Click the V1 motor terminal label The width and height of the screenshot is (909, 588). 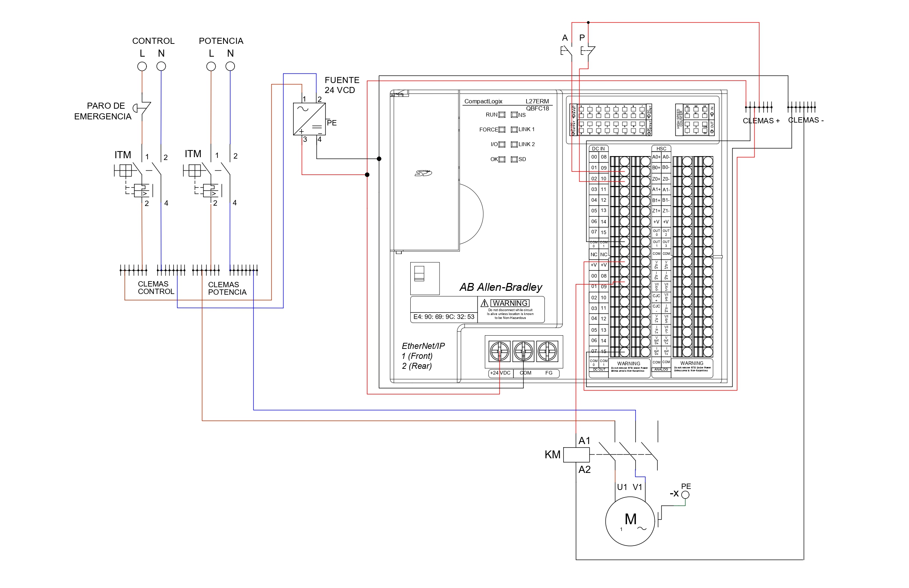(637, 487)
